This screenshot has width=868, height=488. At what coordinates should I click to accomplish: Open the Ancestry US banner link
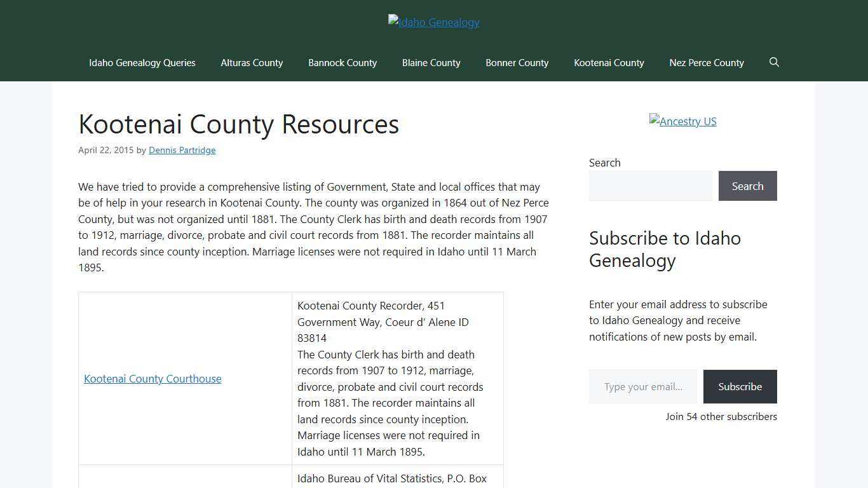tap(682, 121)
